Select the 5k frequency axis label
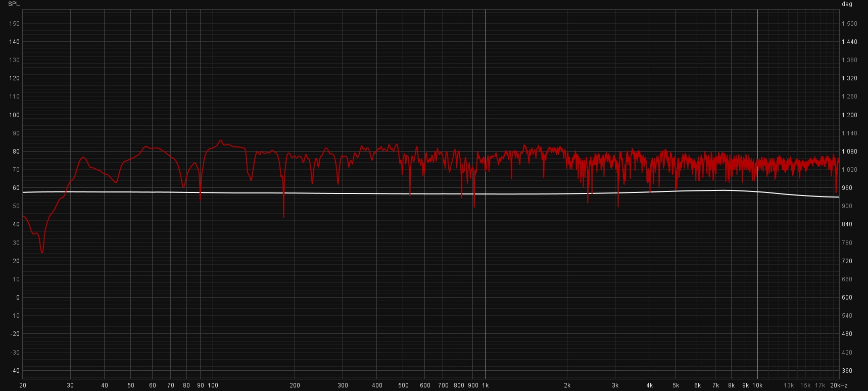 tap(676, 385)
